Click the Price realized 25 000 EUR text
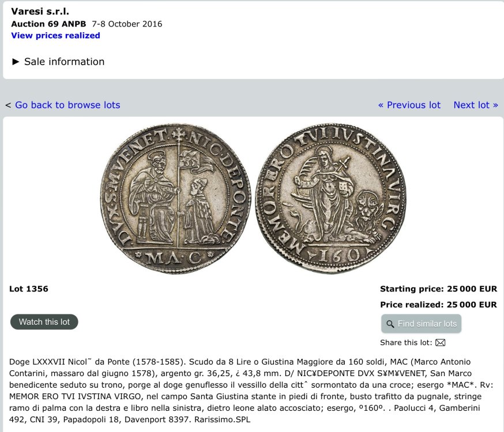The image size is (504, 432). click(x=438, y=305)
